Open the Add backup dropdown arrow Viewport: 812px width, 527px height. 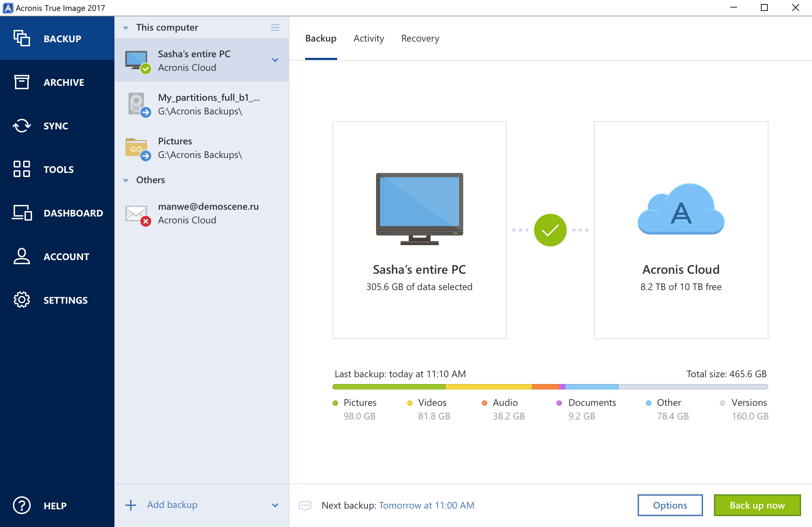(x=275, y=506)
